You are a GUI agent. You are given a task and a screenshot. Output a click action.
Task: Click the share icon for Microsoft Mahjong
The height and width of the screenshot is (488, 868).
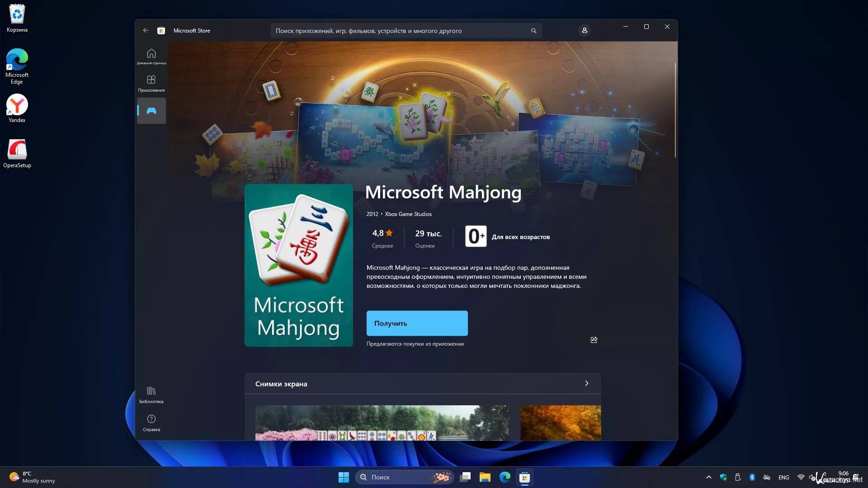(594, 340)
